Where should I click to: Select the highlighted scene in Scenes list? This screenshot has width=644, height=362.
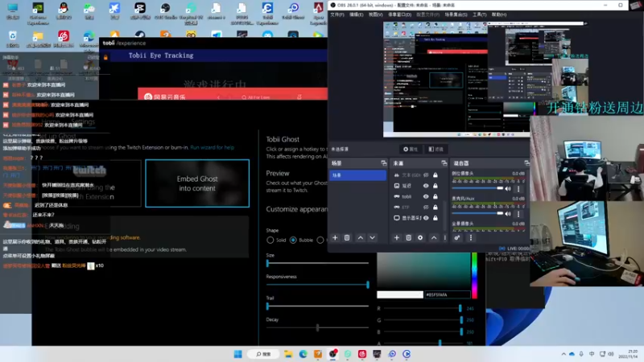coord(357,175)
